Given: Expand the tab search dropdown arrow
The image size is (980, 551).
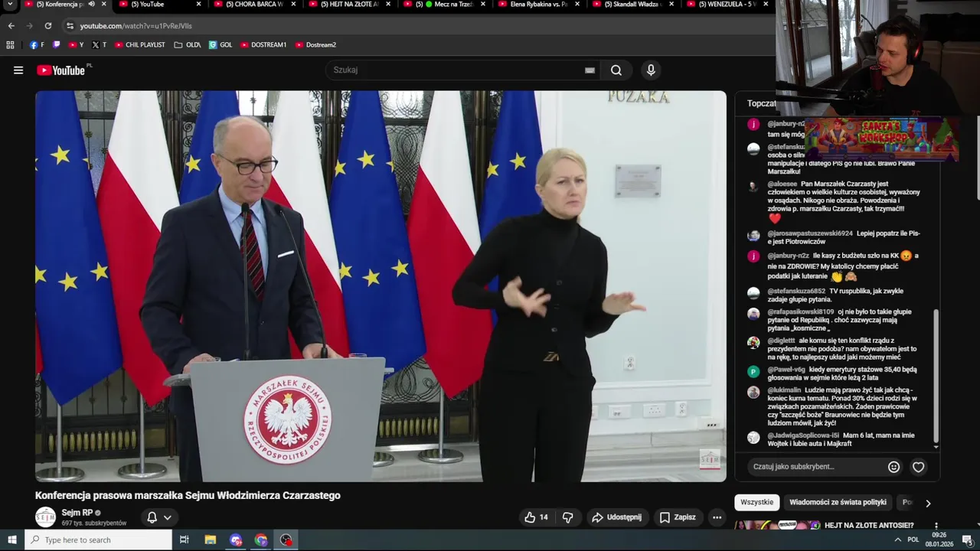Looking at the screenshot, I should coord(11,5).
